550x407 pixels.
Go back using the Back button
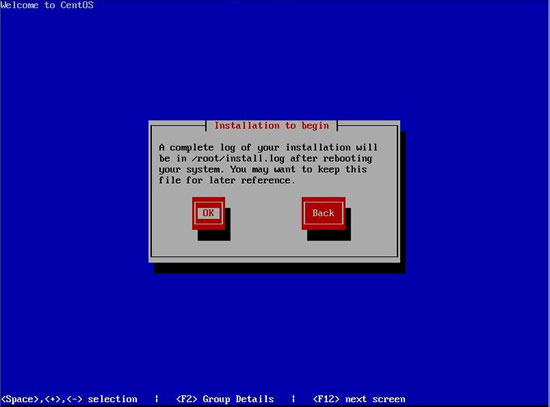point(323,213)
